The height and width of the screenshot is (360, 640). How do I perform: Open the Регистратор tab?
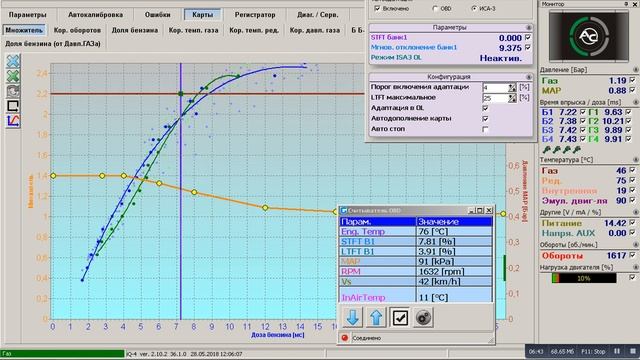pos(255,15)
